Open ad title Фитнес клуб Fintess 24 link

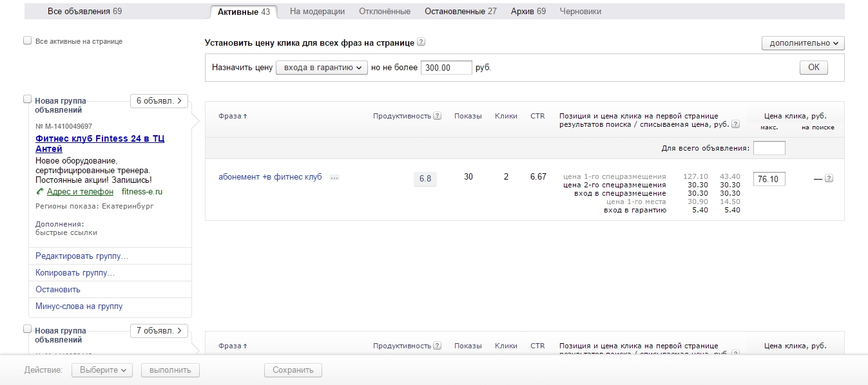coord(100,144)
